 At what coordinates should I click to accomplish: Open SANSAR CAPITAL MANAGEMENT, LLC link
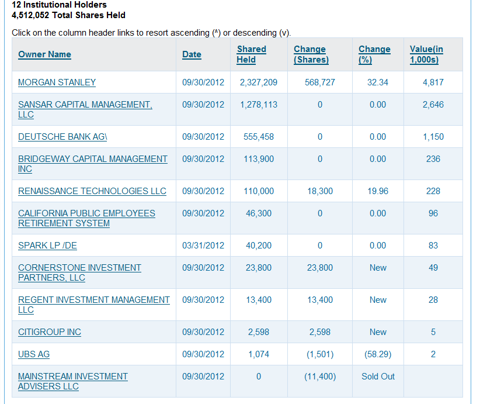[x=85, y=110]
